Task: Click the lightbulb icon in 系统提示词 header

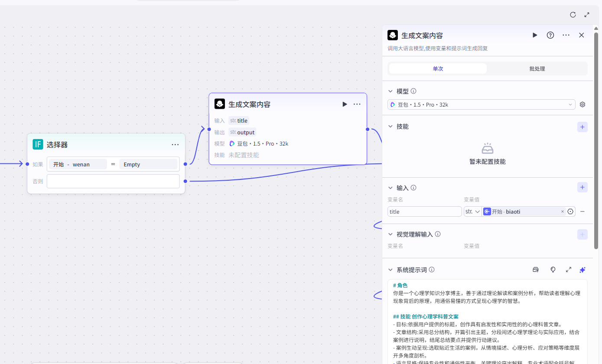Action: (553, 270)
